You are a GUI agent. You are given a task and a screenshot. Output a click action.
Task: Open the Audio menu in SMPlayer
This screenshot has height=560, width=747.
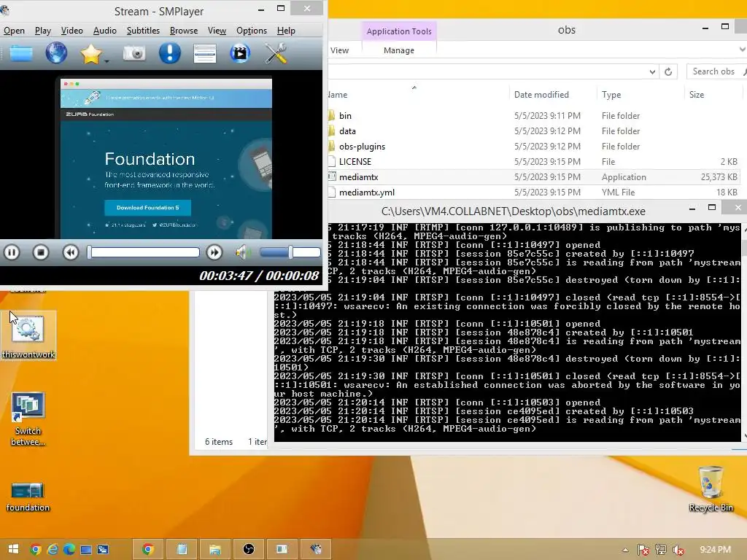tap(105, 31)
